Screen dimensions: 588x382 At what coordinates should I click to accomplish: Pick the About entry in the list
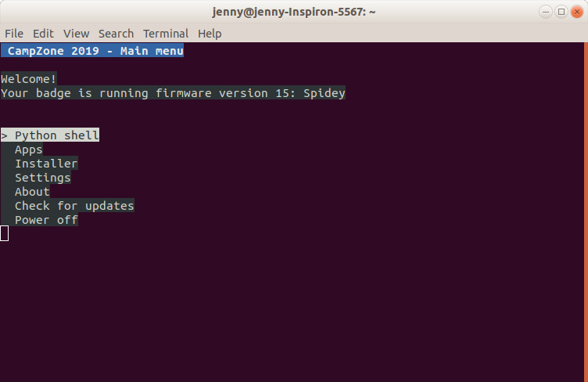pos(32,192)
